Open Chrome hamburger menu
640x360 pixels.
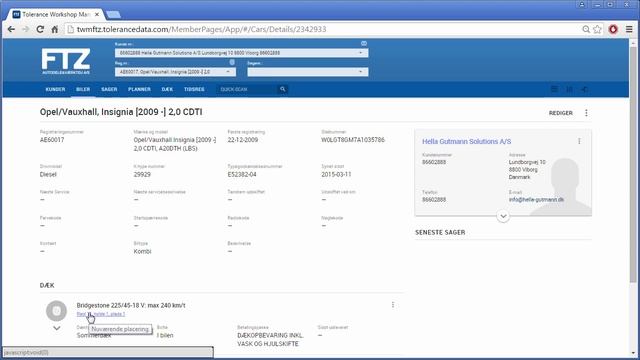tap(629, 29)
